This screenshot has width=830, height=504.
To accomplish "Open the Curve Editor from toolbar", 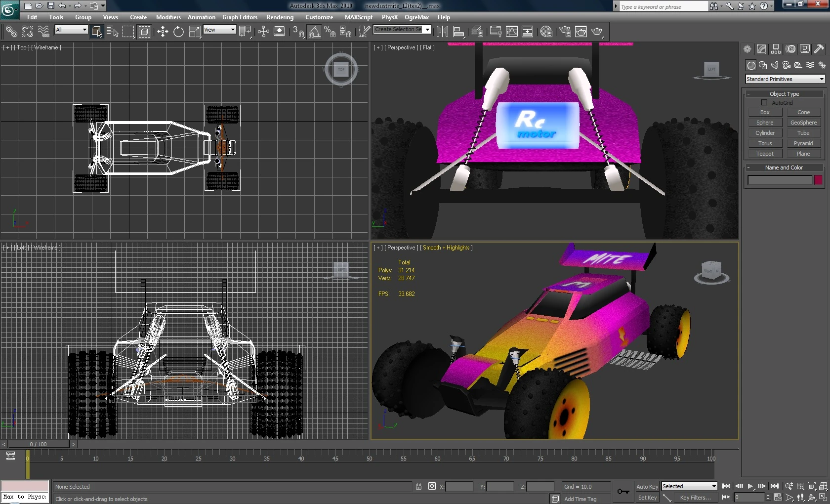I will 512,32.
